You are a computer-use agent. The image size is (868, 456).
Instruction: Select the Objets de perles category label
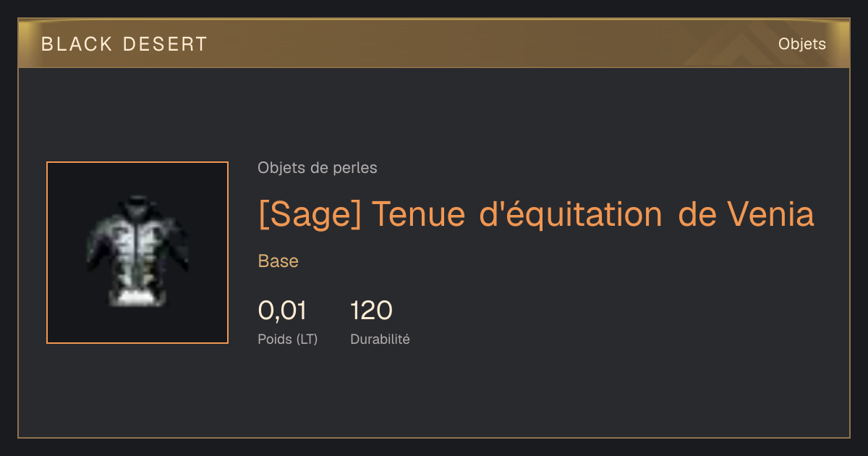point(317,168)
